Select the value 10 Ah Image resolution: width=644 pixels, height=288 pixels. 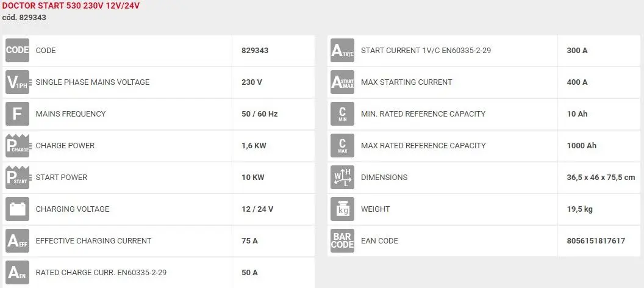[577, 114]
